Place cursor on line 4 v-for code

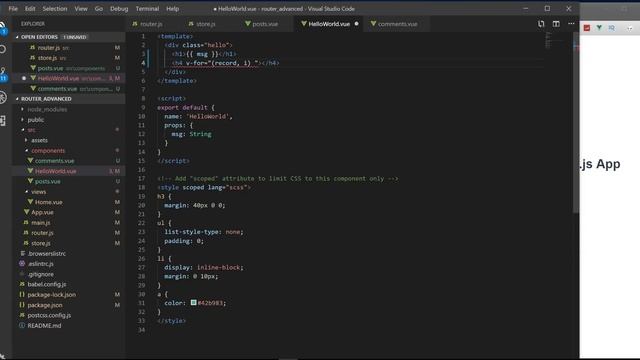coord(225,63)
